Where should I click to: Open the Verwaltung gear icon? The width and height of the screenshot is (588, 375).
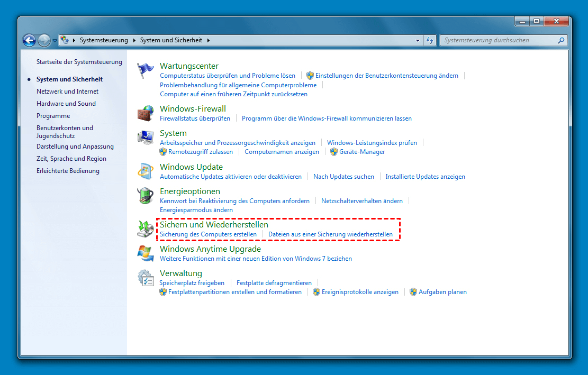[x=145, y=278]
